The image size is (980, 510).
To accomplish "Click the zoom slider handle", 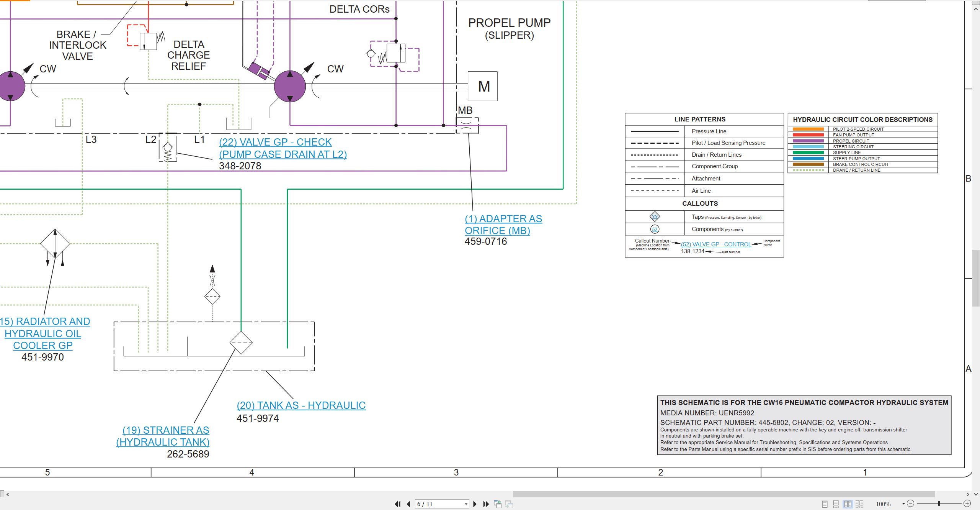I will tap(939, 503).
